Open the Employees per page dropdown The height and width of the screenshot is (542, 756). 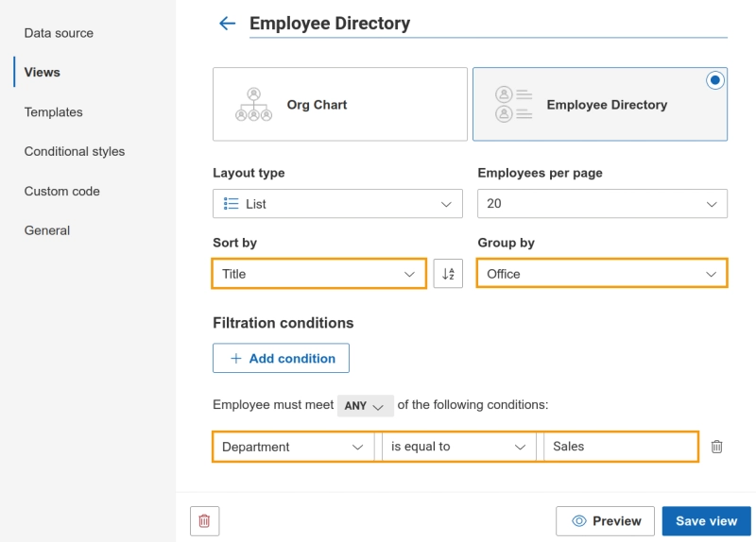pos(602,204)
